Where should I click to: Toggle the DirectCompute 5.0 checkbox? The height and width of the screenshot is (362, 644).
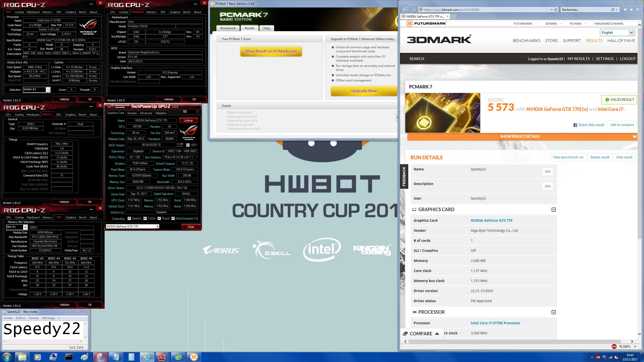[x=173, y=218]
